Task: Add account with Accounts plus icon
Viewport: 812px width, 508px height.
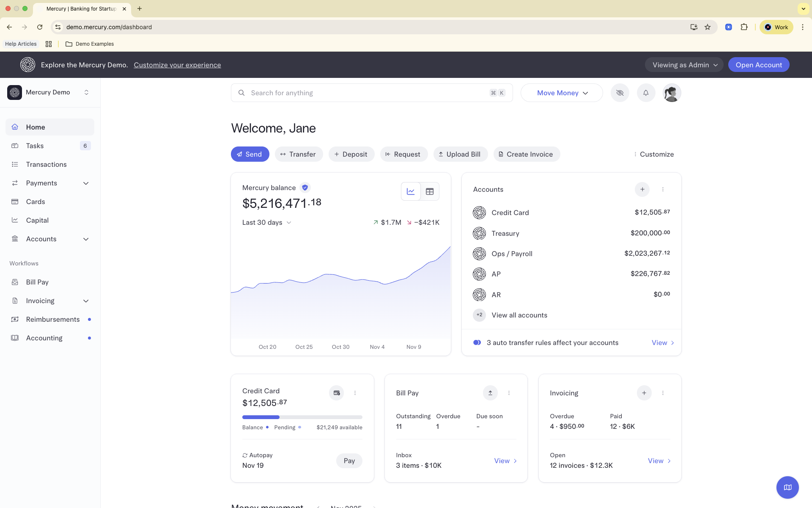Action: click(x=642, y=189)
